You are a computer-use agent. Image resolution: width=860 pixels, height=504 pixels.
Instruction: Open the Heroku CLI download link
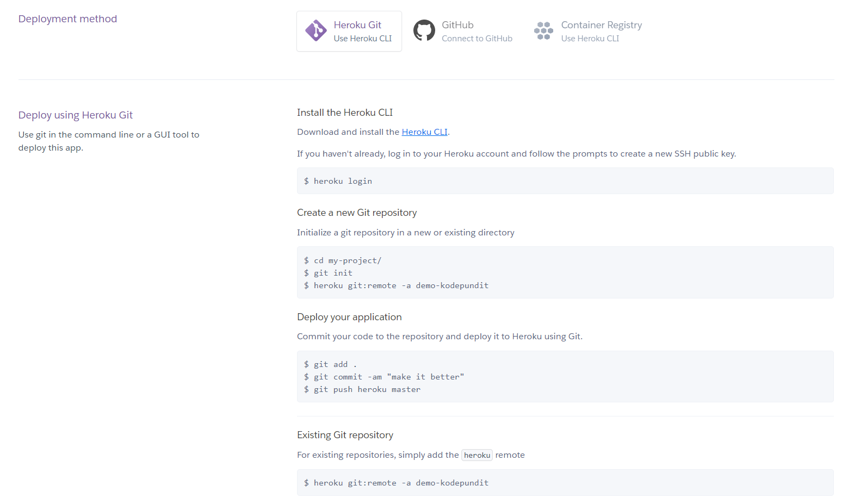point(424,132)
